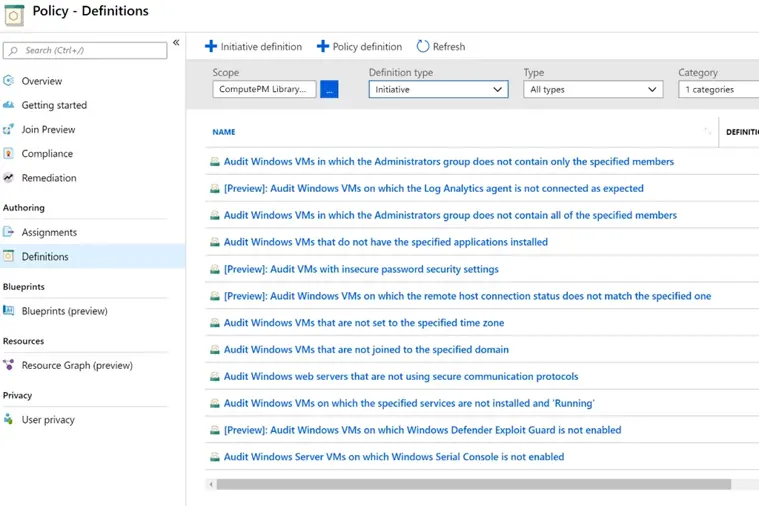
Task: Click the icon beside Windows Defender Exploit Guard initiative
Action: 214,430
